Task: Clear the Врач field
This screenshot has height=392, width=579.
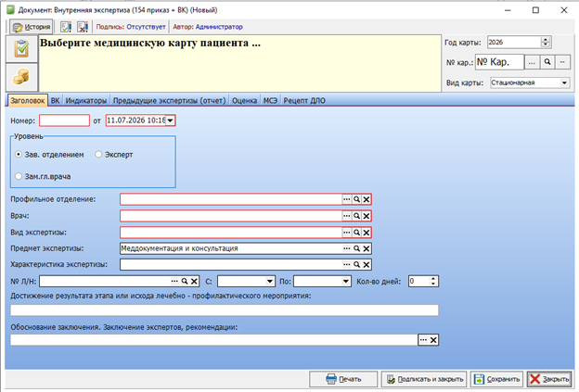Action: (366, 216)
